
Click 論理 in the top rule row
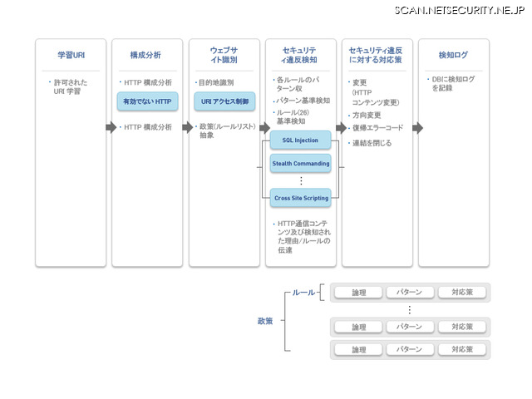pos(358,292)
